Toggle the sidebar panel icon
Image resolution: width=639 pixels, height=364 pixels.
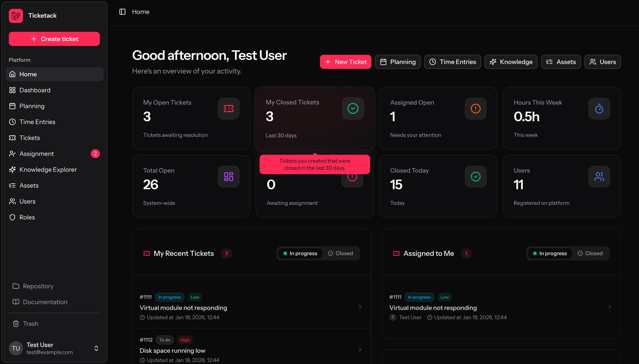click(122, 12)
